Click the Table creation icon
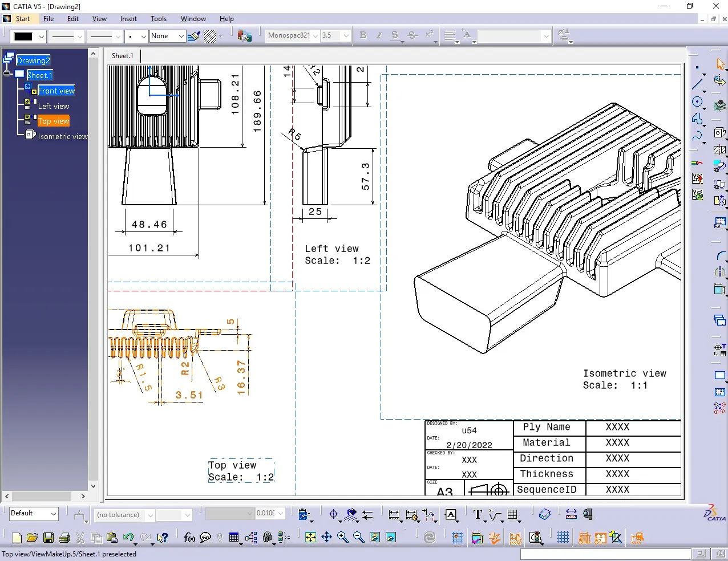The image size is (728, 561). [x=512, y=515]
